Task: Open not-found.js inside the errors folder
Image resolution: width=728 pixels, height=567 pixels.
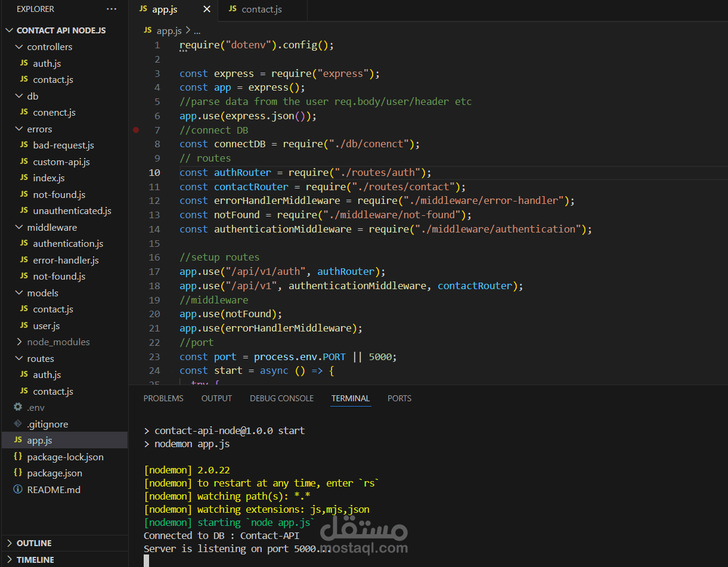Action: [x=45, y=194]
